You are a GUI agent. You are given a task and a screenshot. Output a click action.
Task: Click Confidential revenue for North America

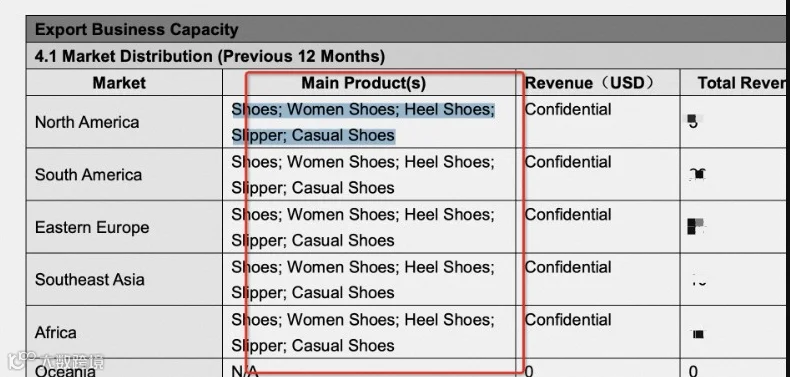point(568,109)
